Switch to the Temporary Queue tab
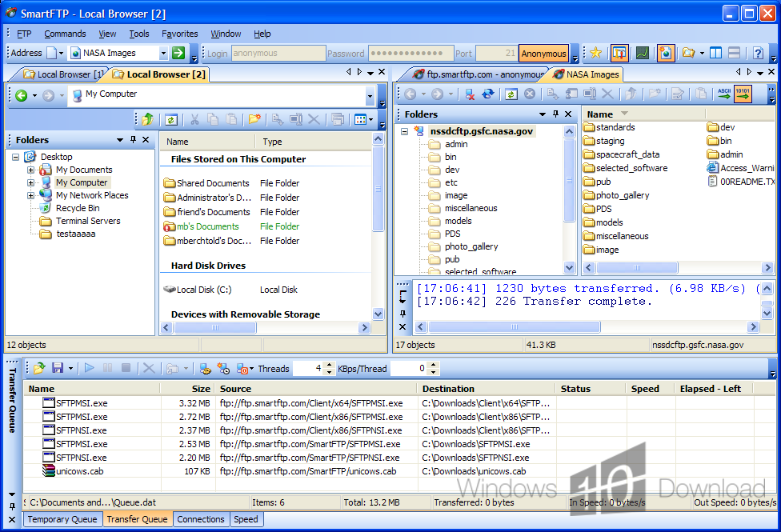Screen dimensions: 781x532 62,519
